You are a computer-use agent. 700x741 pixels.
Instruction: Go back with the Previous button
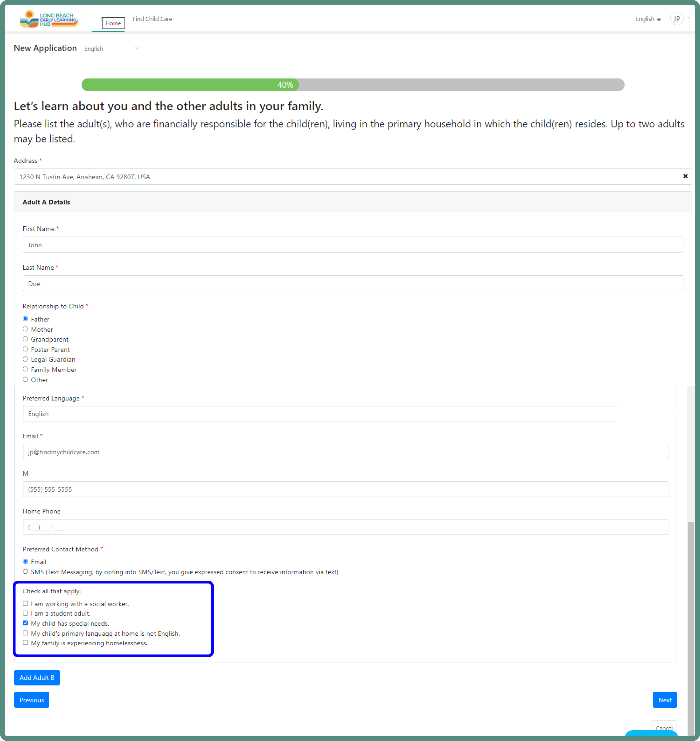click(32, 700)
